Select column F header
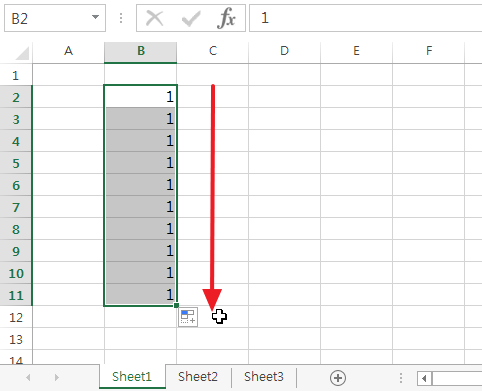The width and height of the screenshot is (482, 391). point(429,52)
